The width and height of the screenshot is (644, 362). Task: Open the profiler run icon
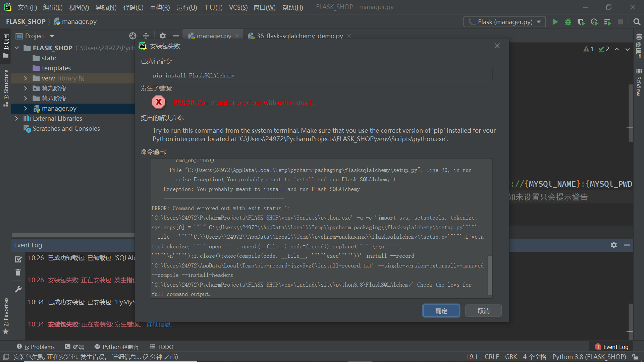click(594, 22)
